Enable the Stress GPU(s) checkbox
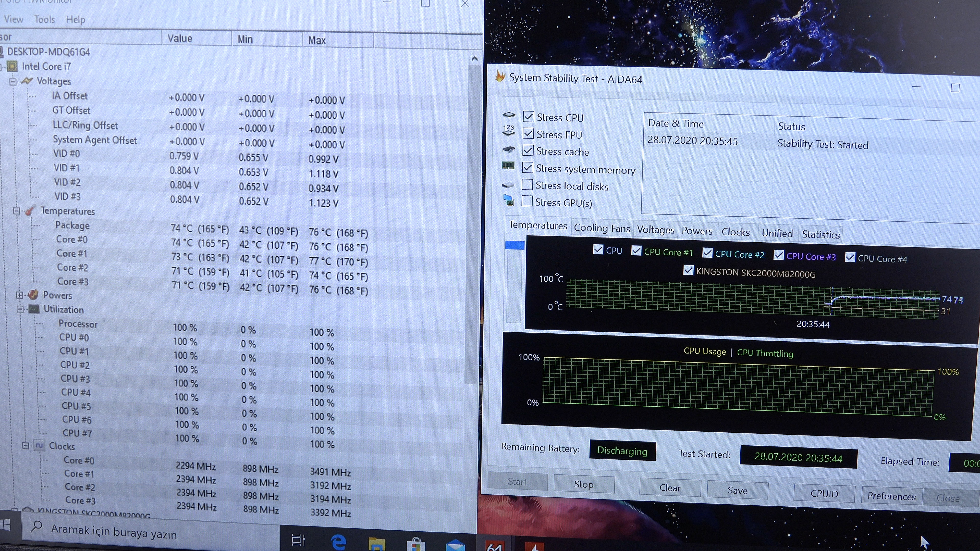 click(527, 201)
